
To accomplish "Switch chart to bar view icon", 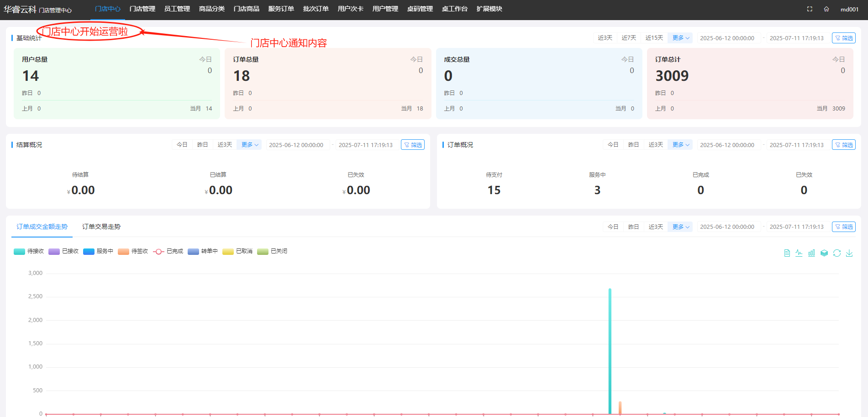I will [x=811, y=253].
